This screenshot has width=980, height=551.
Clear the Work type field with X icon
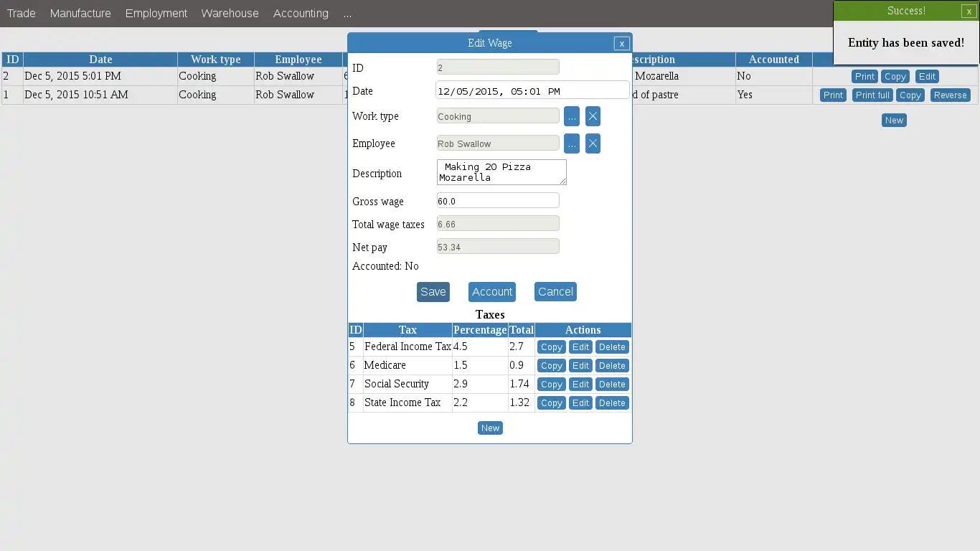click(x=593, y=116)
